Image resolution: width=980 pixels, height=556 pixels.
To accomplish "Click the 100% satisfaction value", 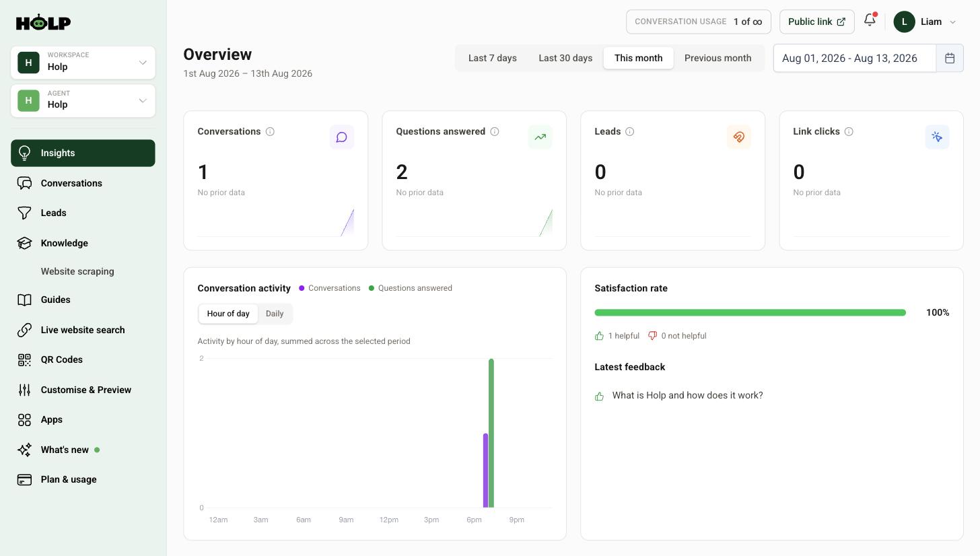I will click(938, 312).
